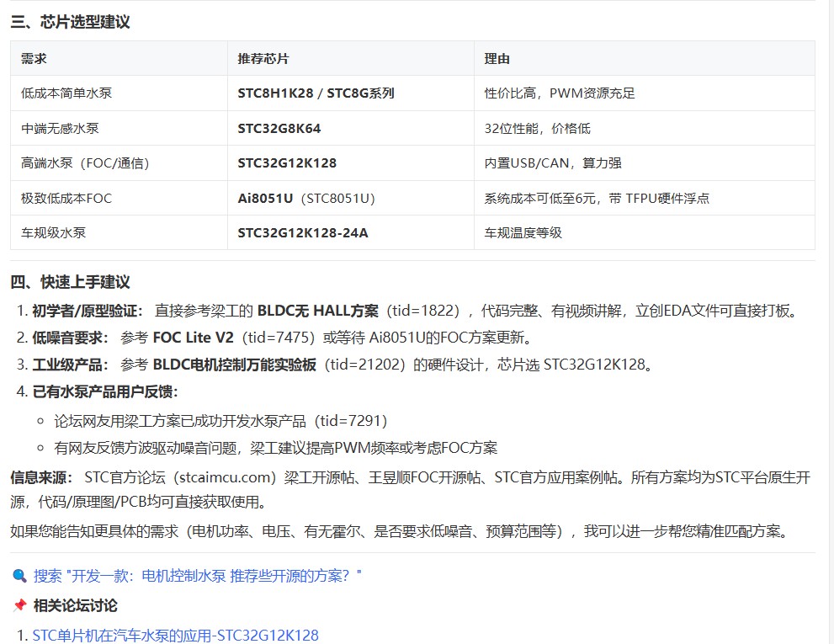Click cell 车规级水泵

(120, 232)
